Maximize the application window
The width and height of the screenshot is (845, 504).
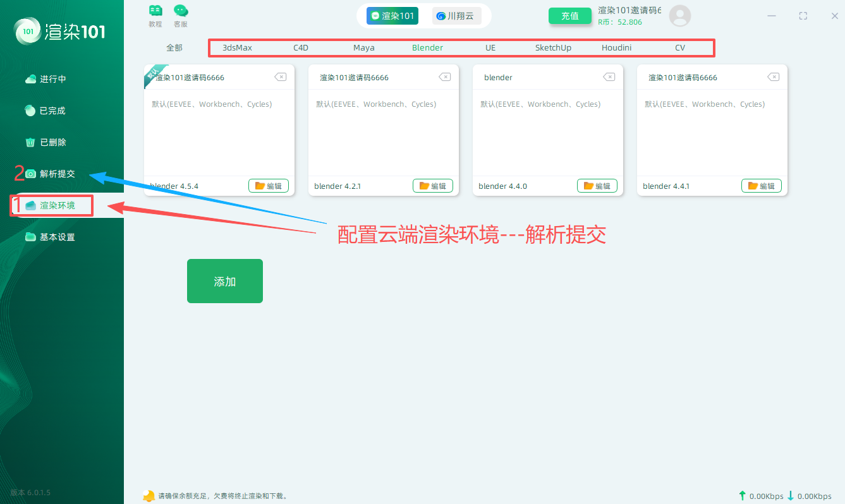803,16
